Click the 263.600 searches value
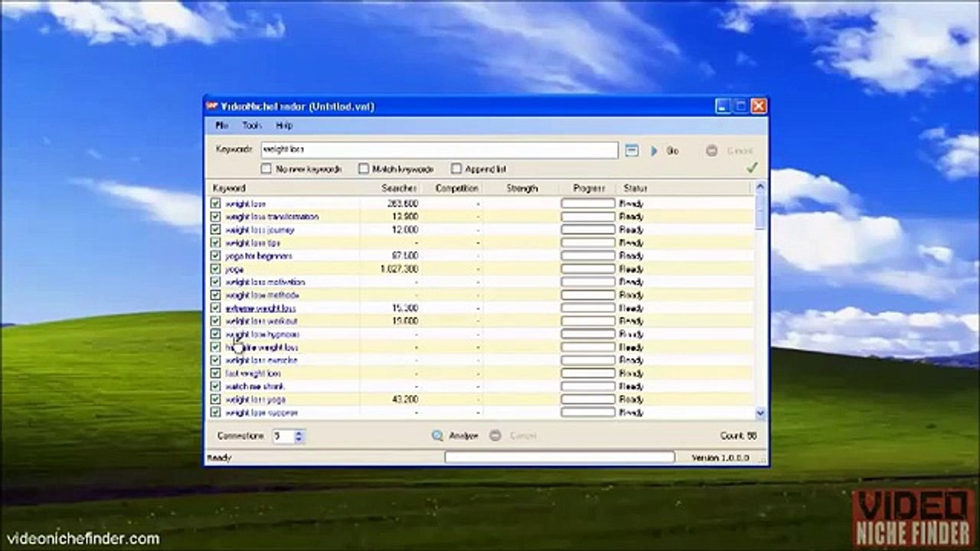The height and width of the screenshot is (551, 980). [x=403, y=204]
